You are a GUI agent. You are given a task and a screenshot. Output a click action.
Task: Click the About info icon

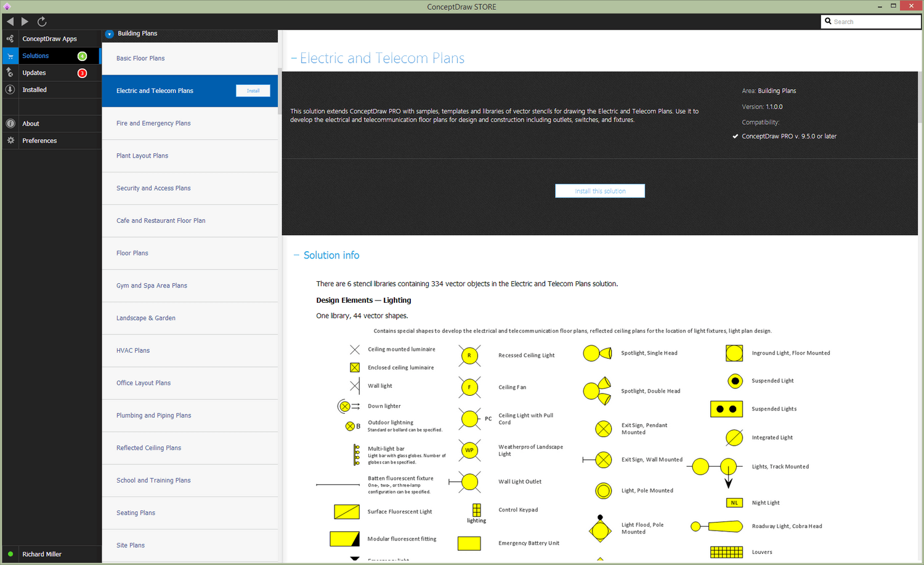(10, 124)
